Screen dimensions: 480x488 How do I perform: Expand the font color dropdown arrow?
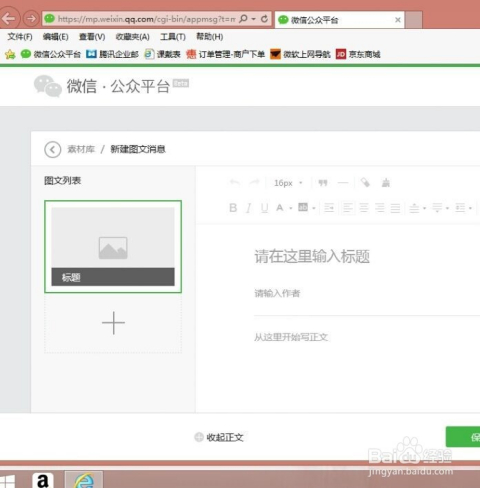coord(291,208)
